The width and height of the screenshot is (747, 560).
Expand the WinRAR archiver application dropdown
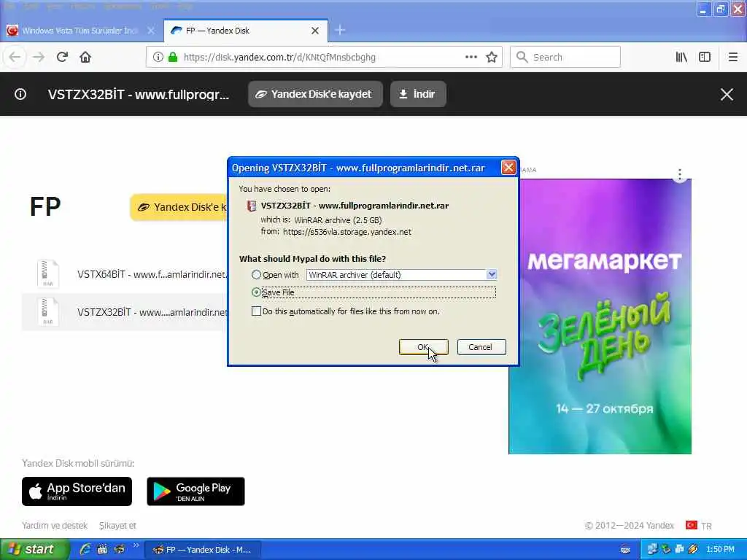click(x=492, y=275)
